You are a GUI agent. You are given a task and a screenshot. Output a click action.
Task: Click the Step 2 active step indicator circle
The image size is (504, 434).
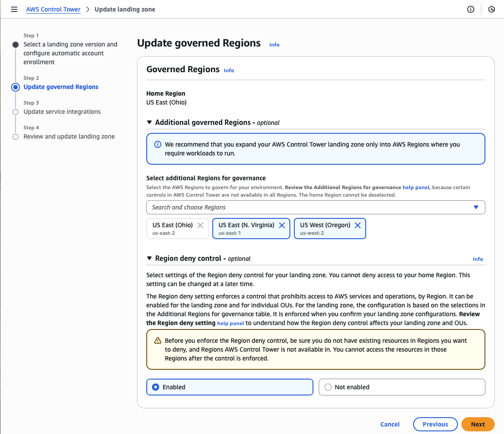click(16, 87)
